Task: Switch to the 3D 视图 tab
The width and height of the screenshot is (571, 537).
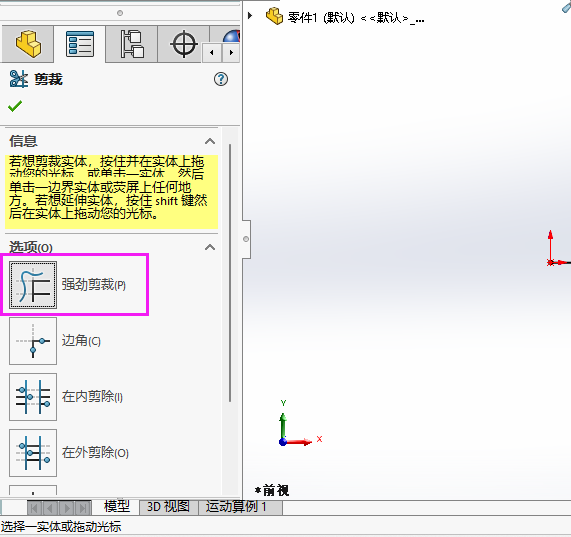Action: [x=168, y=506]
